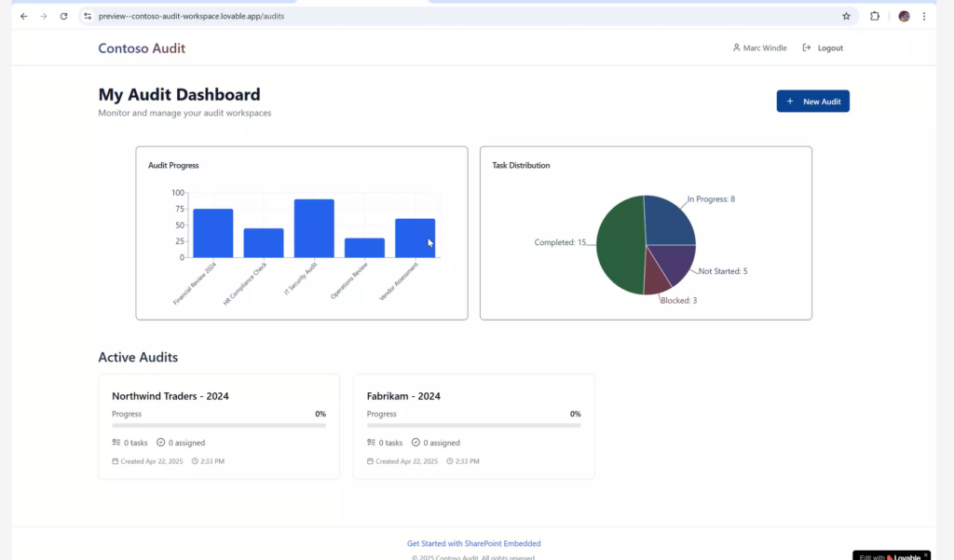Click the Vendor Assessment axis label
This screenshot has height=560, width=954.
tap(399, 281)
